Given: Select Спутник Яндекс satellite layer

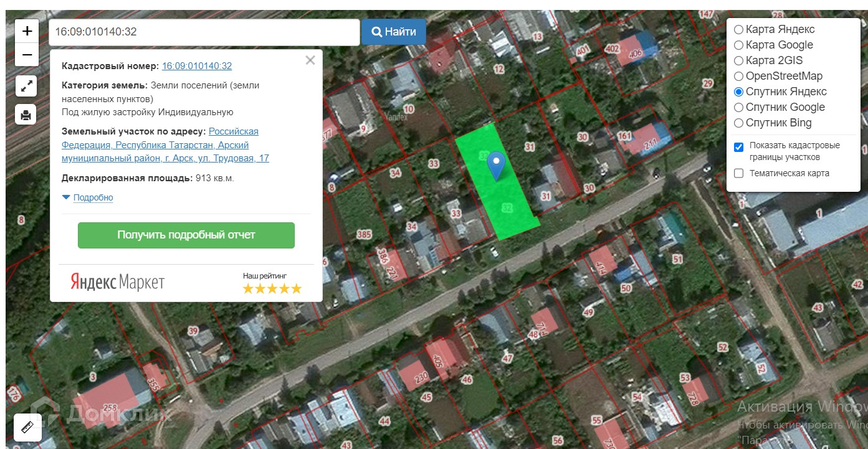Looking at the screenshot, I should [x=738, y=92].
